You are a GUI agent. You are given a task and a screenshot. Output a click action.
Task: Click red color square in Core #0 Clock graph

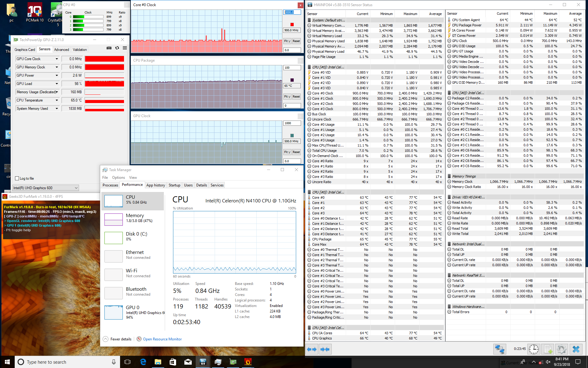pos(292,25)
